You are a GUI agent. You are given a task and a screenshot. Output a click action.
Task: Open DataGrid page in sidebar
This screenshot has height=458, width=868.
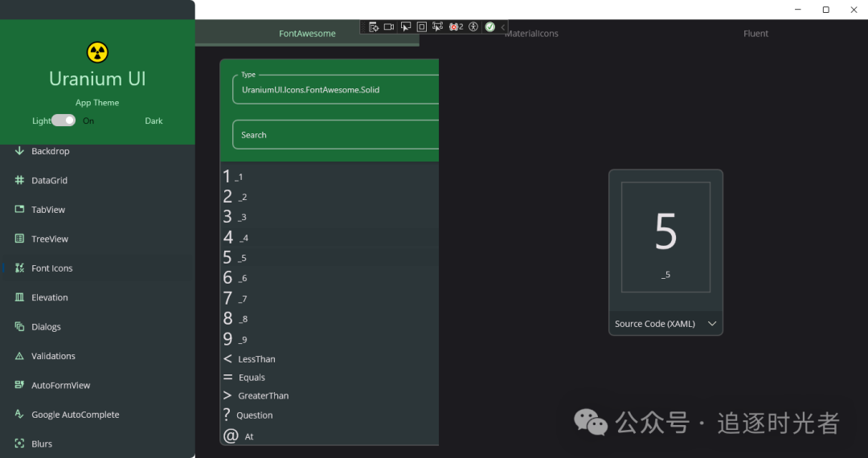97,180
